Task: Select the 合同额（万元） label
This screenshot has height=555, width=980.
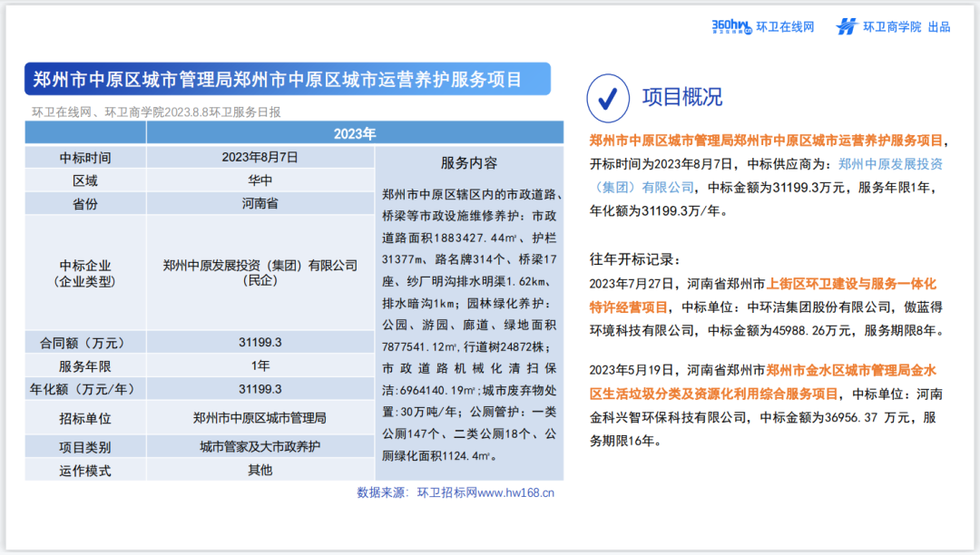Action: click(85, 343)
